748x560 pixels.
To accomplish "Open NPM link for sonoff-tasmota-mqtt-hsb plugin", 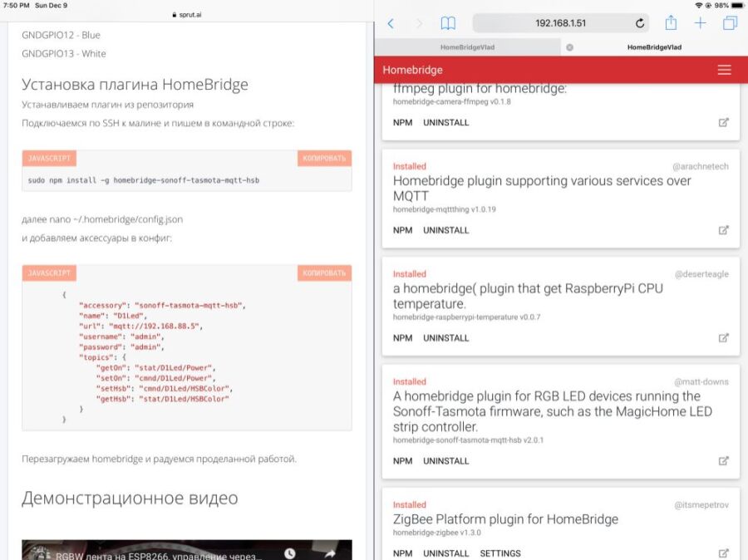I will pos(402,461).
